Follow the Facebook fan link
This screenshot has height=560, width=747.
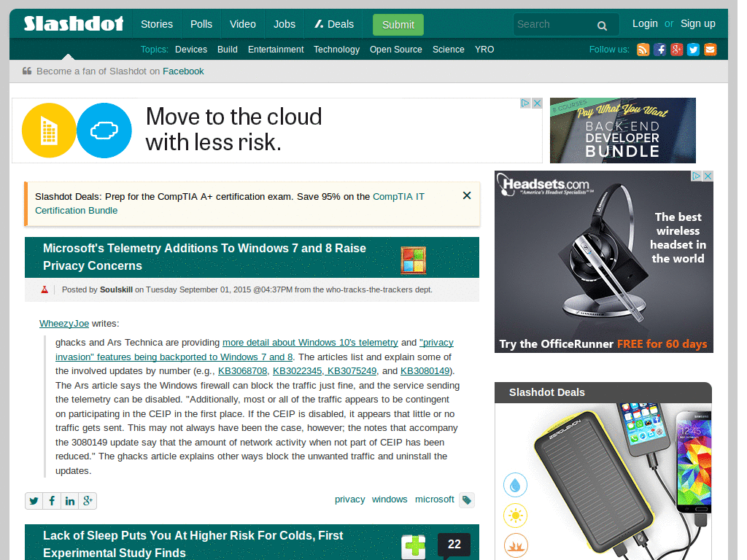(x=183, y=71)
